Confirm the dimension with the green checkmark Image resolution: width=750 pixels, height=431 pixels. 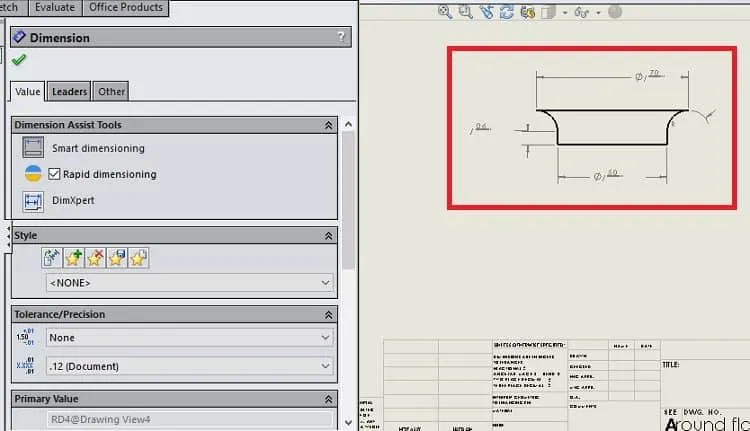click(19, 60)
